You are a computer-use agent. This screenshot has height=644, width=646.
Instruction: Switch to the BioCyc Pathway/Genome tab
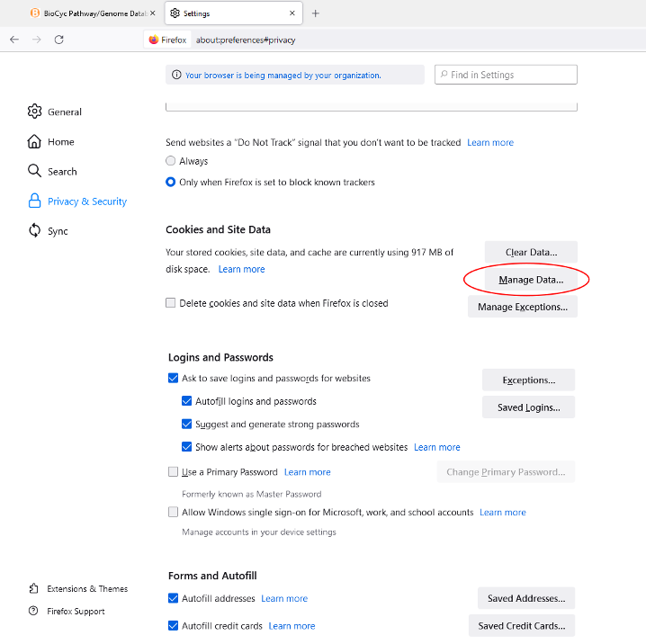90,13
